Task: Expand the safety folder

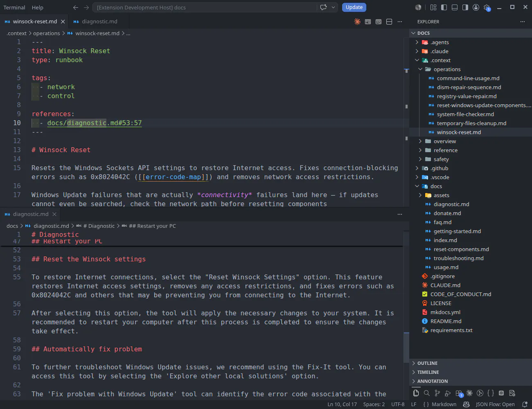Action: (420, 159)
